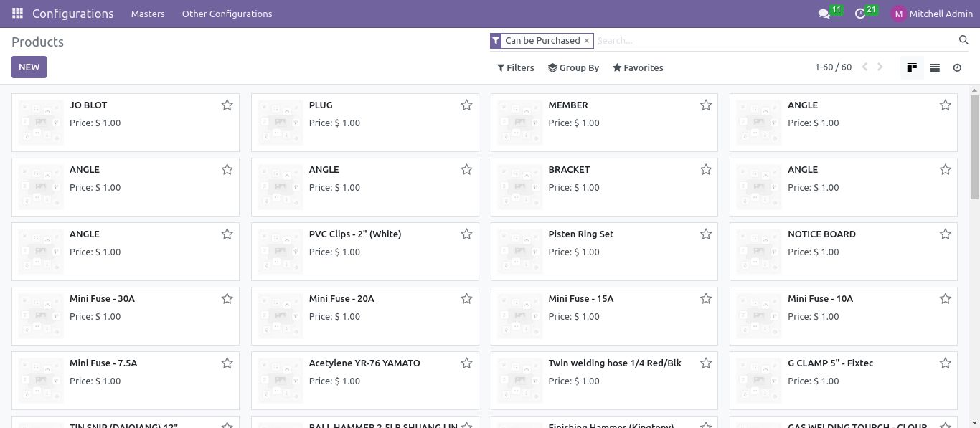Screen dimensions: 980x428
Task: Go to next page of products
Action: tap(880, 67)
